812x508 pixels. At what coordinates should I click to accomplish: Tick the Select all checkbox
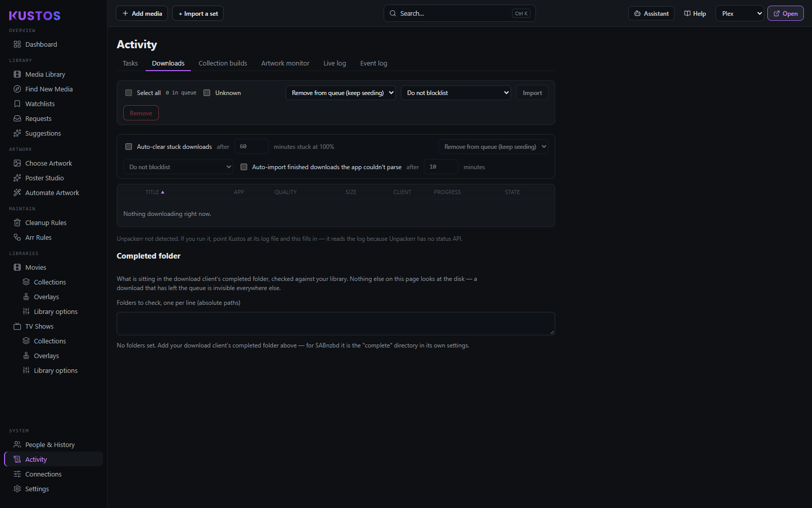point(129,93)
